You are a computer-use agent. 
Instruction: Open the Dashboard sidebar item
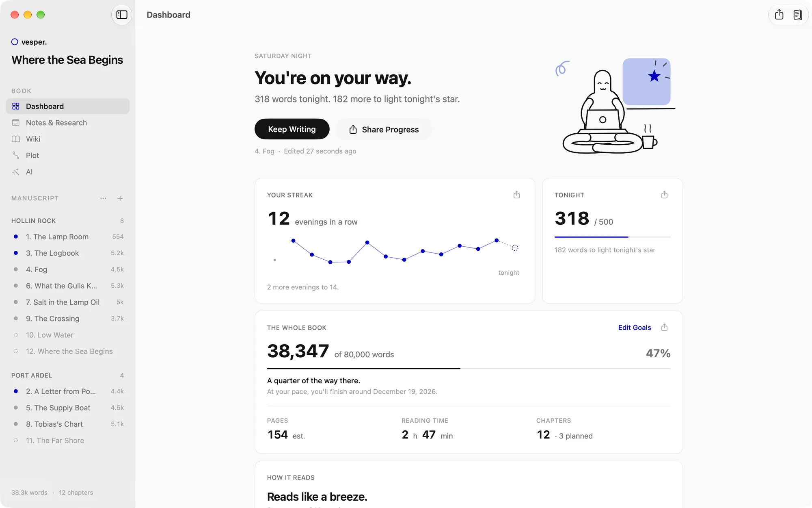tap(68, 106)
